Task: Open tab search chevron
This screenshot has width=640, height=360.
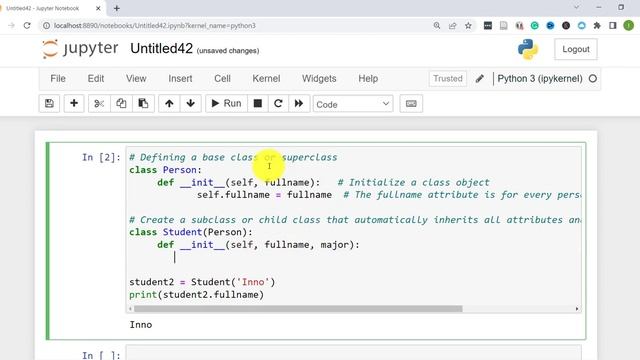Action: [576, 7]
